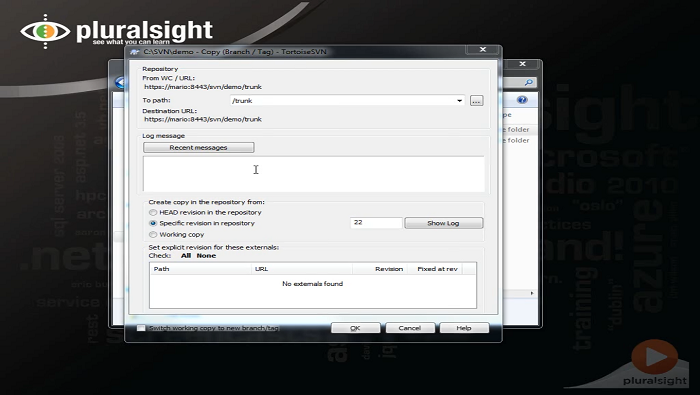Click the Recent messages button

199,147
